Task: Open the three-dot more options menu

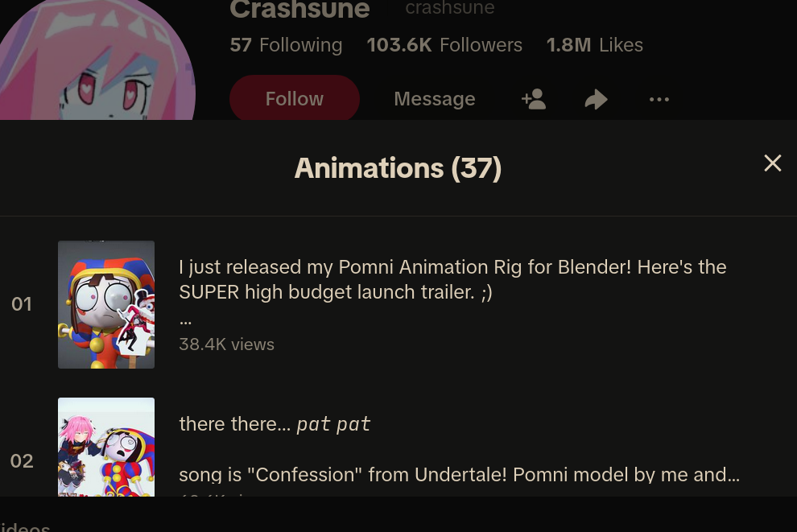Action: pyautogui.click(x=659, y=99)
